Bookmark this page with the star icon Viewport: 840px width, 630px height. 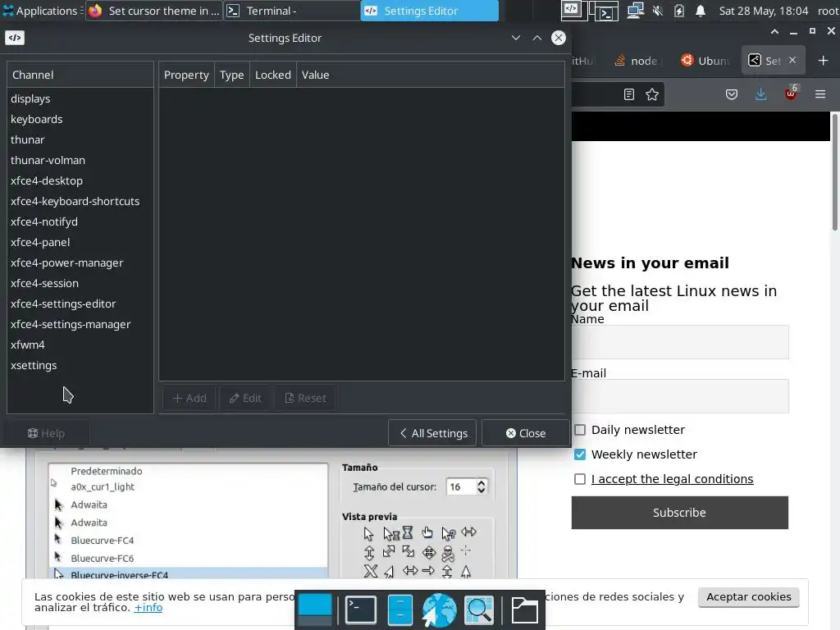[x=652, y=95]
